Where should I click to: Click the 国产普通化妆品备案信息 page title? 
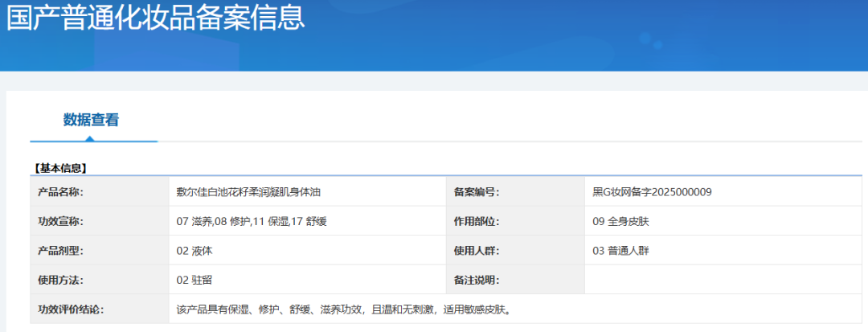pos(156,17)
